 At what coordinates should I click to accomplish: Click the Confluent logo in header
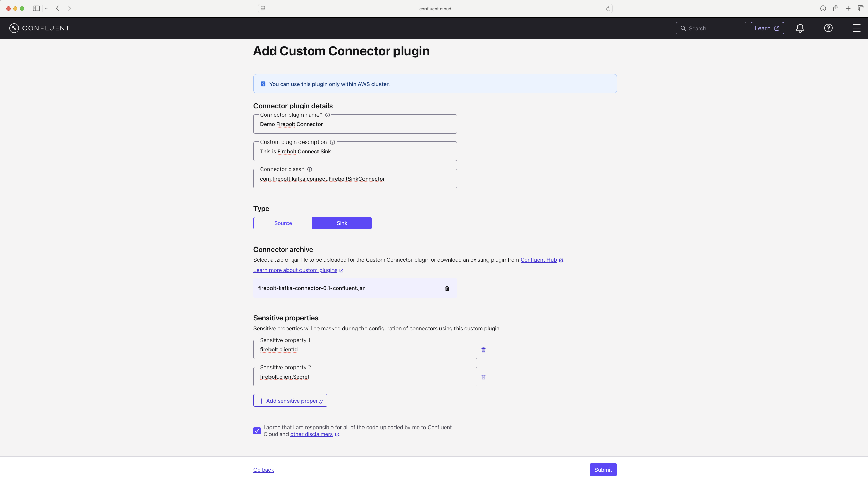pos(39,28)
